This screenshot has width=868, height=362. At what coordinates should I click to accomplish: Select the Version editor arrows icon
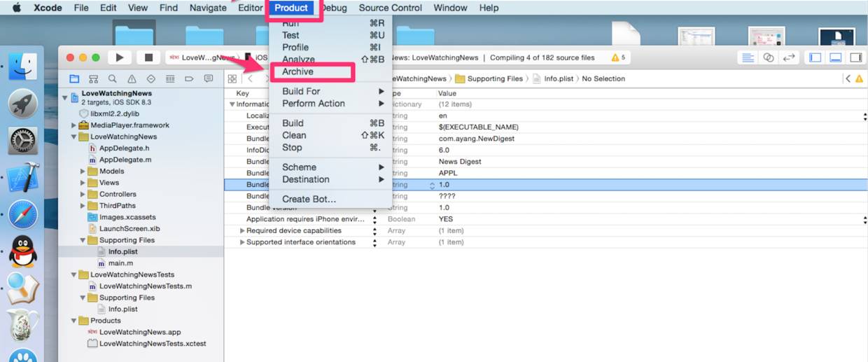789,57
